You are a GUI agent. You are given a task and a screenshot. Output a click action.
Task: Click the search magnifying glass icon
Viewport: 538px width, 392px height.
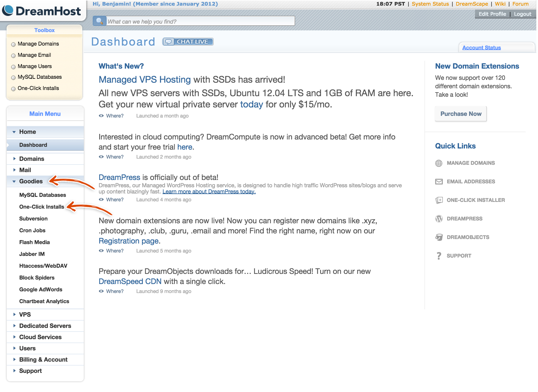(100, 21)
